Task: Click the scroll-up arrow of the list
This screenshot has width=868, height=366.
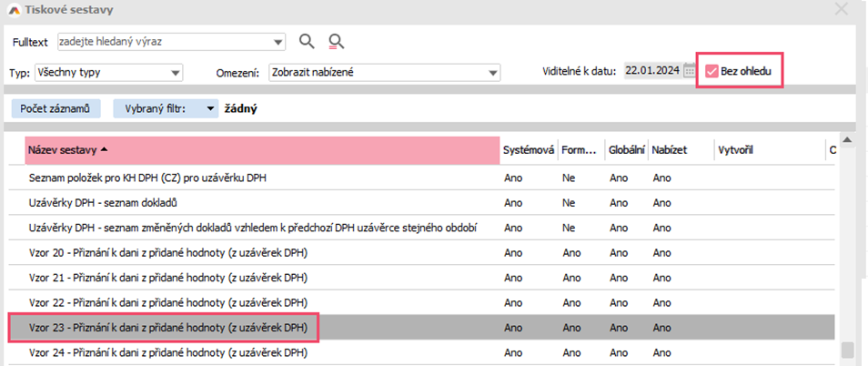Action: tap(847, 139)
